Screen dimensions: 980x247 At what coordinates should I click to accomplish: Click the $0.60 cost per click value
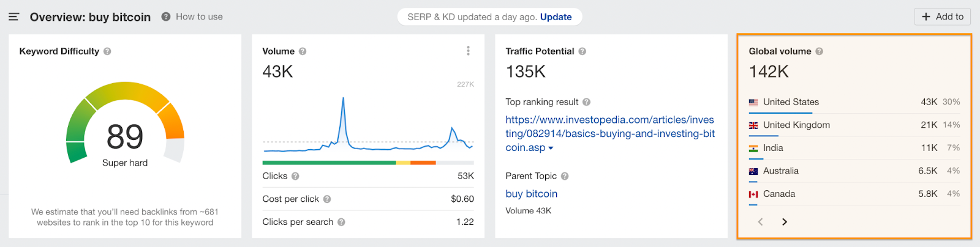[x=462, y=199]
